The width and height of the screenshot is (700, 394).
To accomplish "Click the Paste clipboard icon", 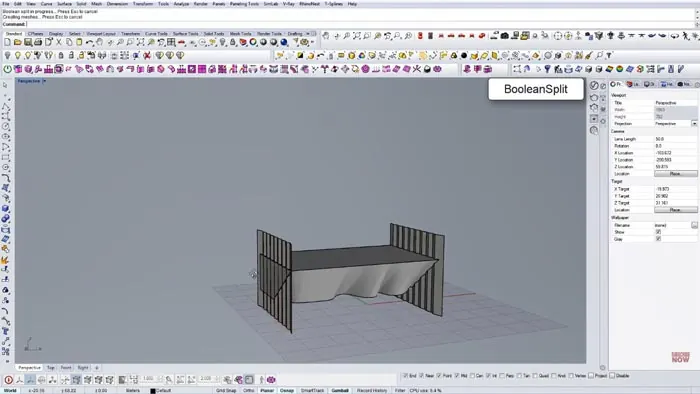I will coord(79,42).
